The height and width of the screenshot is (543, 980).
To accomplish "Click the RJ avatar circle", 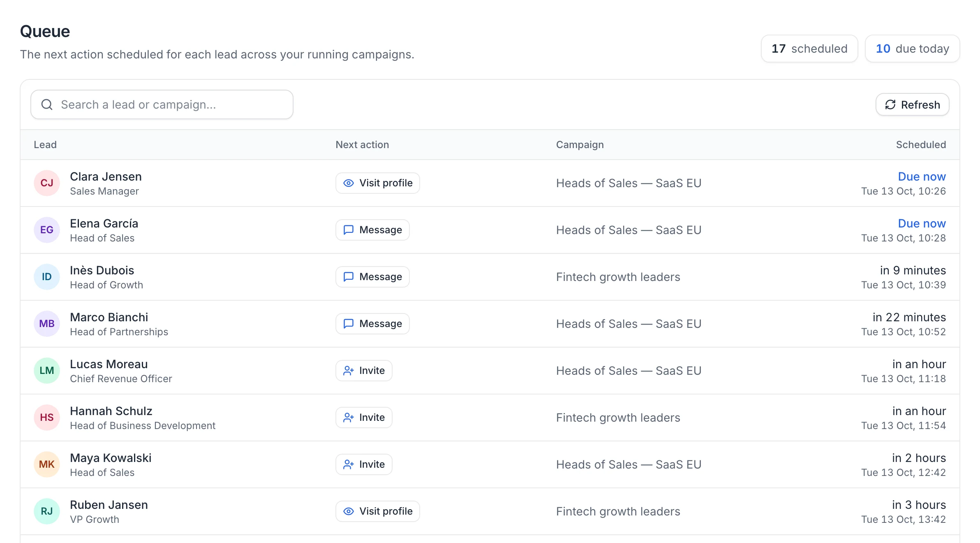I will [47, 511].
